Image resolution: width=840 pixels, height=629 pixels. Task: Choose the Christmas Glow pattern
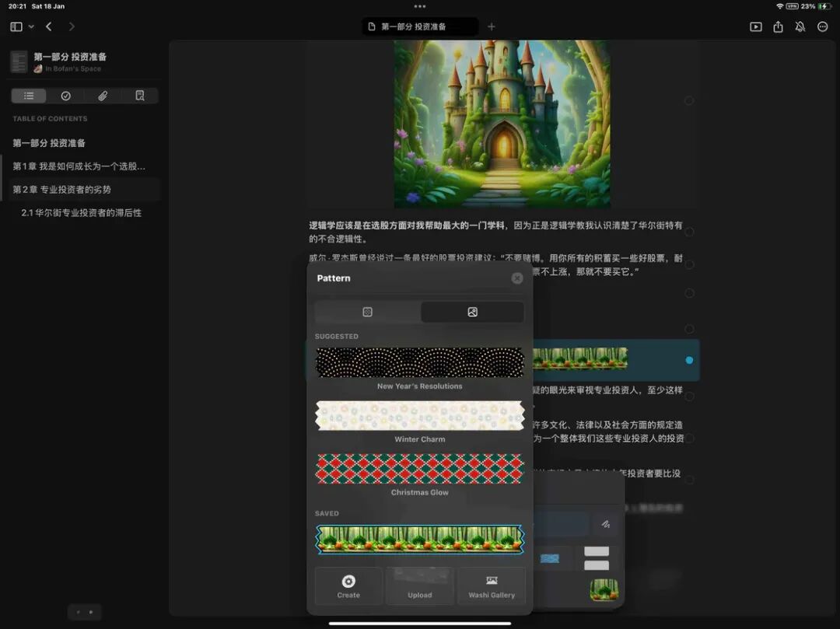pos(420,468)
